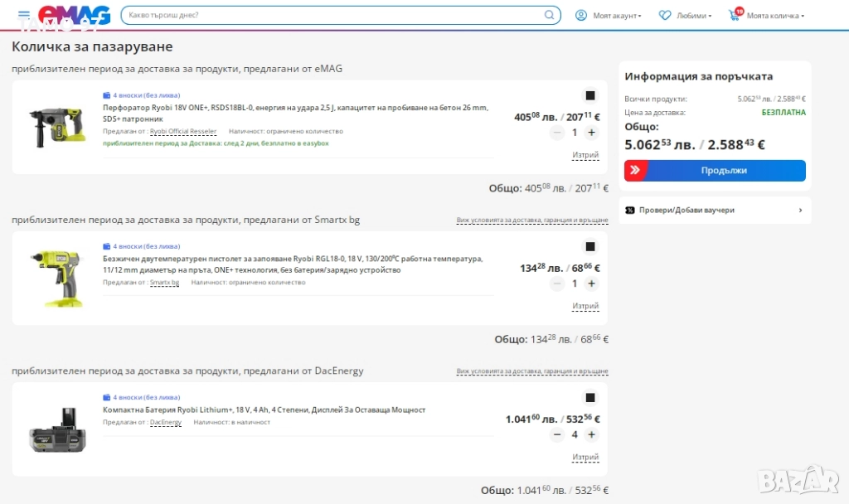Toggle checkbox for Ryobi perforator item

click(590, 96)
